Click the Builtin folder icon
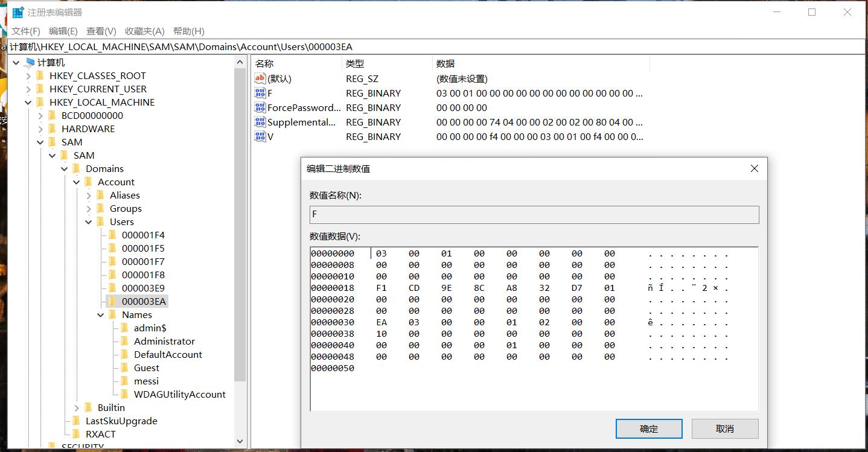868x452 pixels. pyautogui.click(x=89, y=407)
